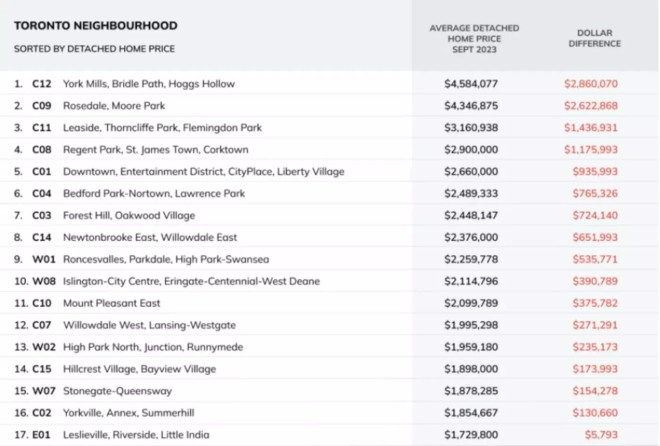Select 'Roncesvalles, Parkdale, High Park-Swansea'
The height and width of the screenshot is (446, 660).
pyautogui.click(x=166, y=259)
